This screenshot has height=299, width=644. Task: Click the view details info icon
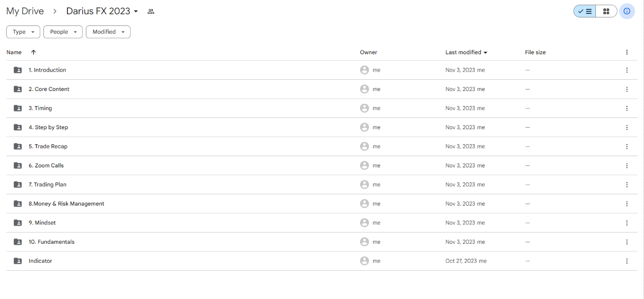[627, 11]
